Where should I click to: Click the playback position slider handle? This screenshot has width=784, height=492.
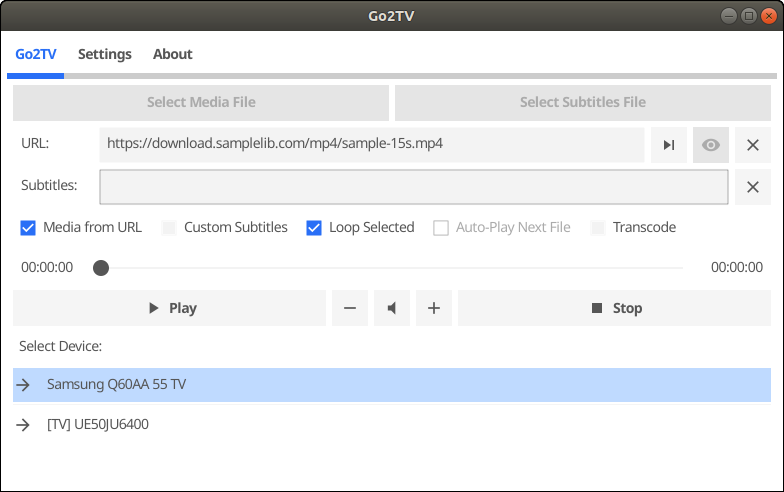tap(101, 268)
